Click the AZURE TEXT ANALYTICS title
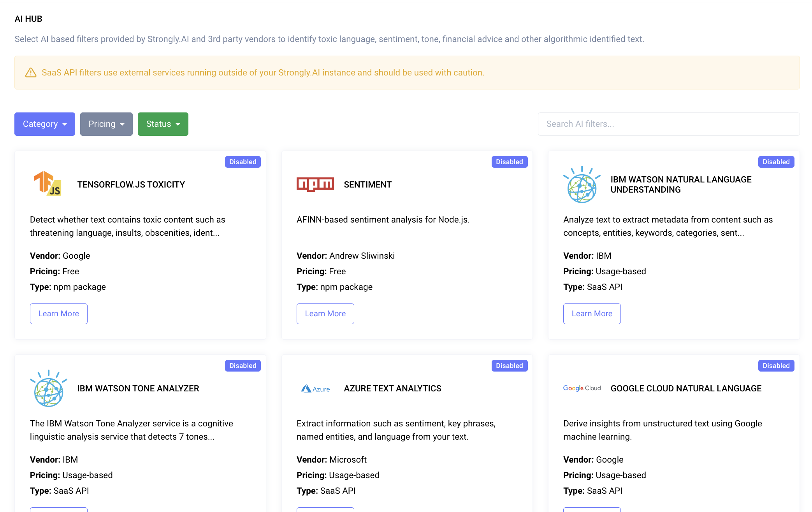The width and height of the screenshot is (812, 512). tap(393, 388)
